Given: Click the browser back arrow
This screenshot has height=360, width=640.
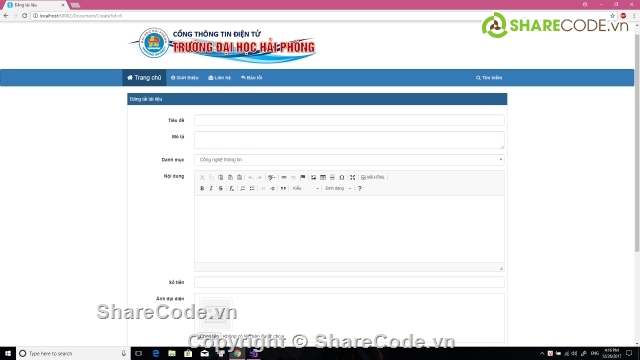Looking at the screenshot, I should point(6,16).
